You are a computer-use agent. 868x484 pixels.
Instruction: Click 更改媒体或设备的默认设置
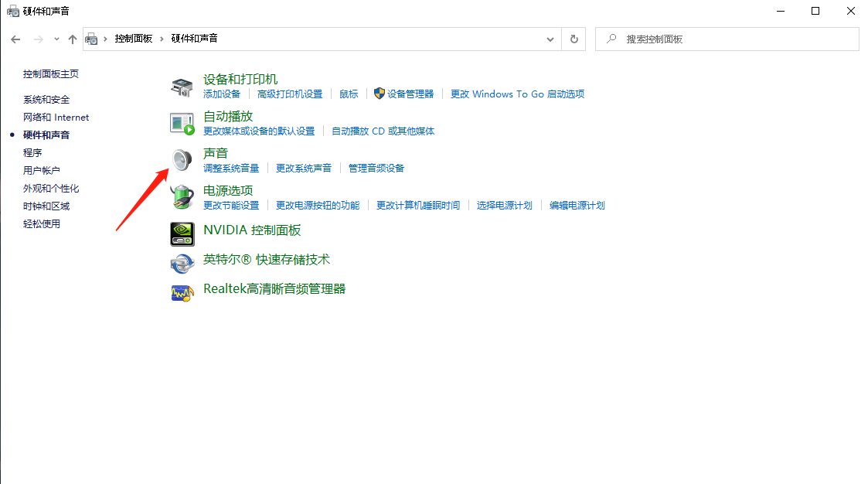tap(259, 131)
